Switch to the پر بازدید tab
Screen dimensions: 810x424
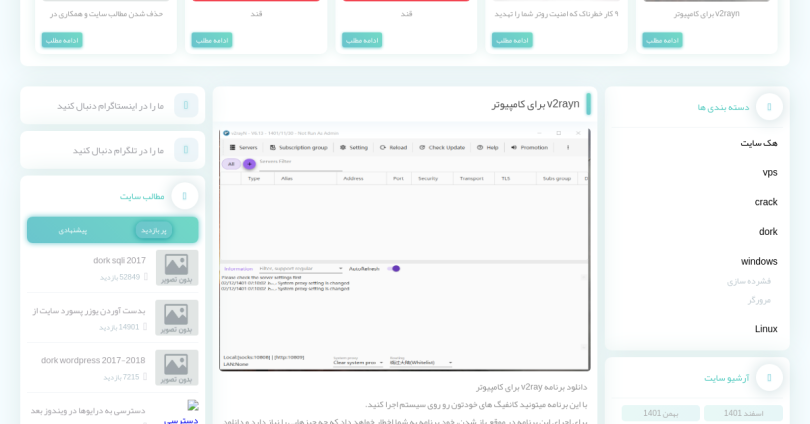click(x=154, y=230)
